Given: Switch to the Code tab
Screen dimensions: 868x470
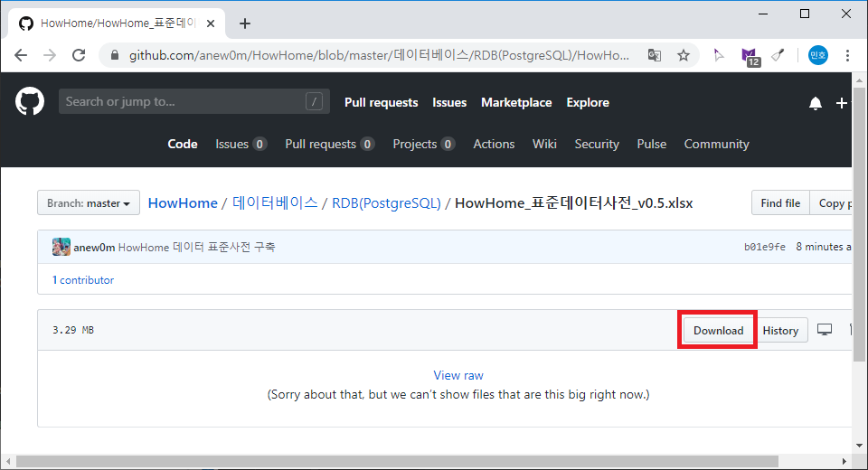Looking at the screenshot, I should [183, 144].
